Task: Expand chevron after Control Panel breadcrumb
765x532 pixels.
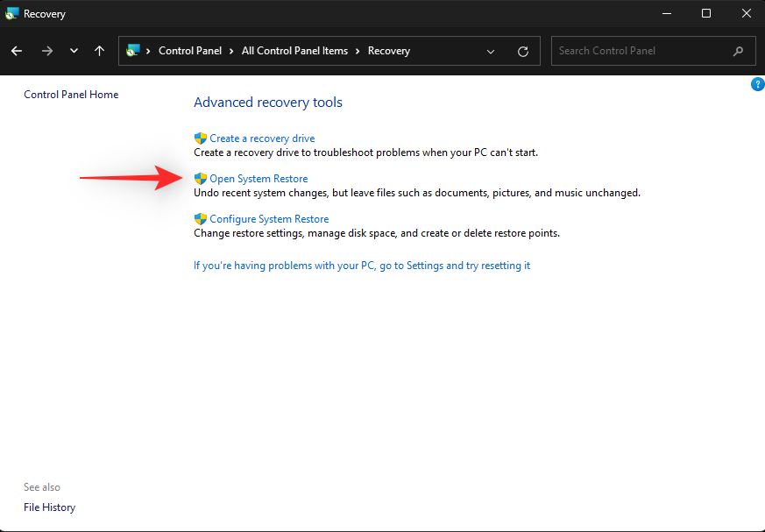Action: point(231,51)
